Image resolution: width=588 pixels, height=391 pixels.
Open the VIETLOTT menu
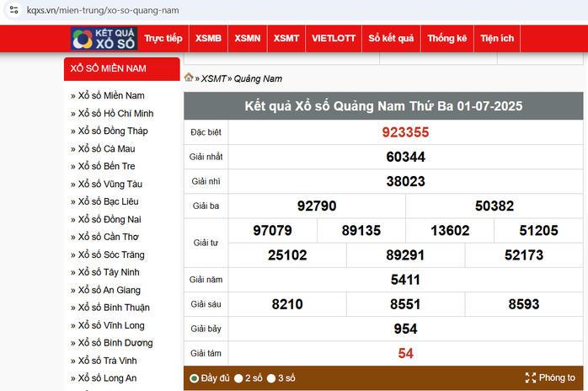(x=332, y=39)
